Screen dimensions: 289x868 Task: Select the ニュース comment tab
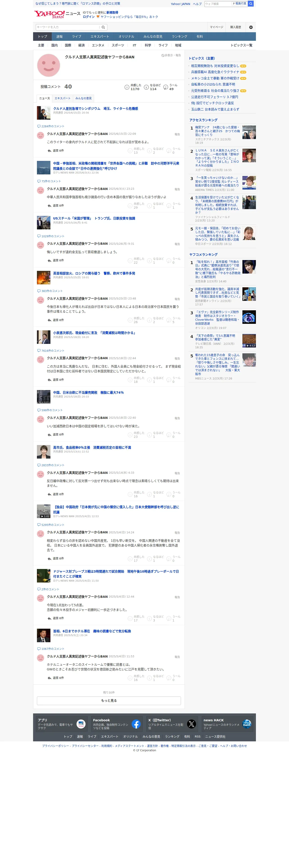click(x=44, y=98)
